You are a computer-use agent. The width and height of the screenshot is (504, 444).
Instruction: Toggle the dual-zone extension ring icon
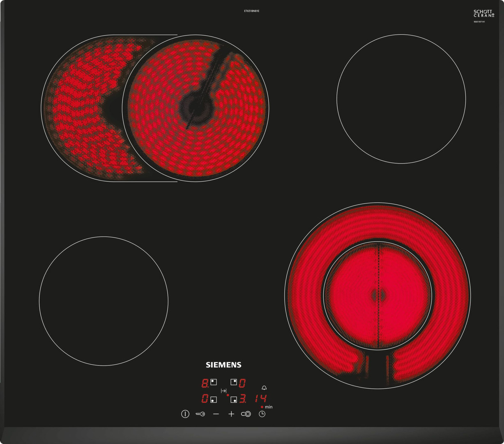point(246,414)
